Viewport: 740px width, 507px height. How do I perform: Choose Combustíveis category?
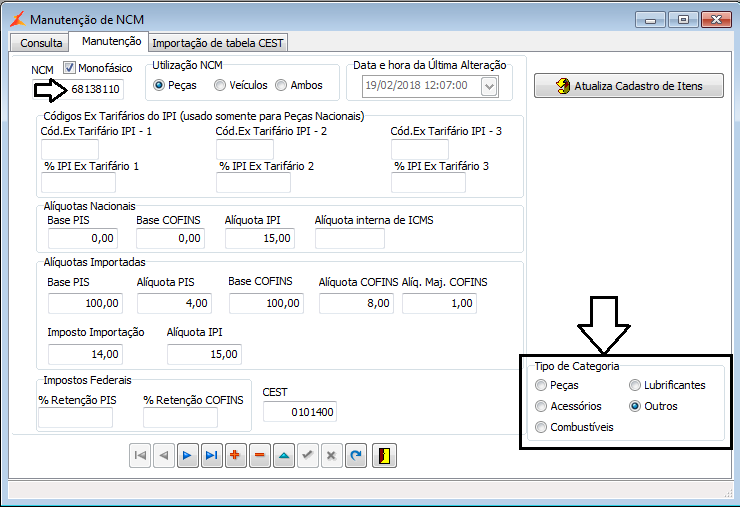[x=541, y=427]
